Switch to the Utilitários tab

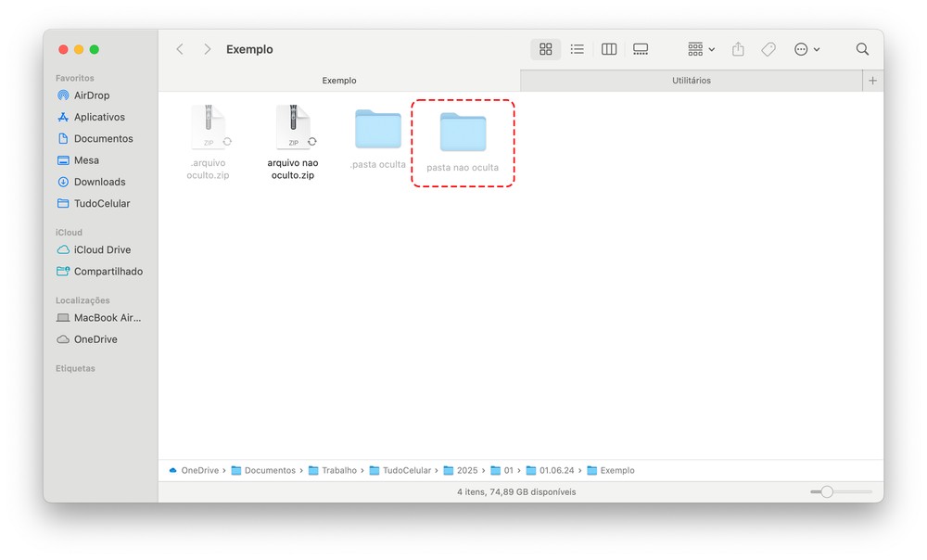pos(691,81)
